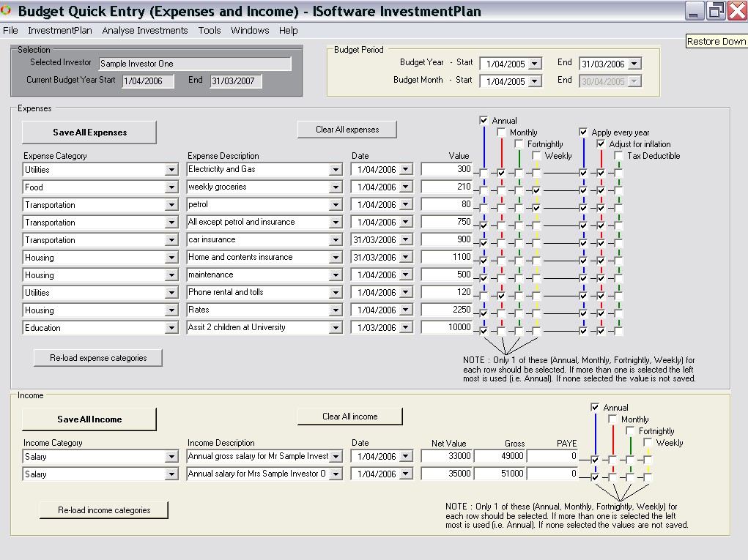Open the weekly groceries description dropdown
Screen dimensions: 748x560
[x=336, y=187]
